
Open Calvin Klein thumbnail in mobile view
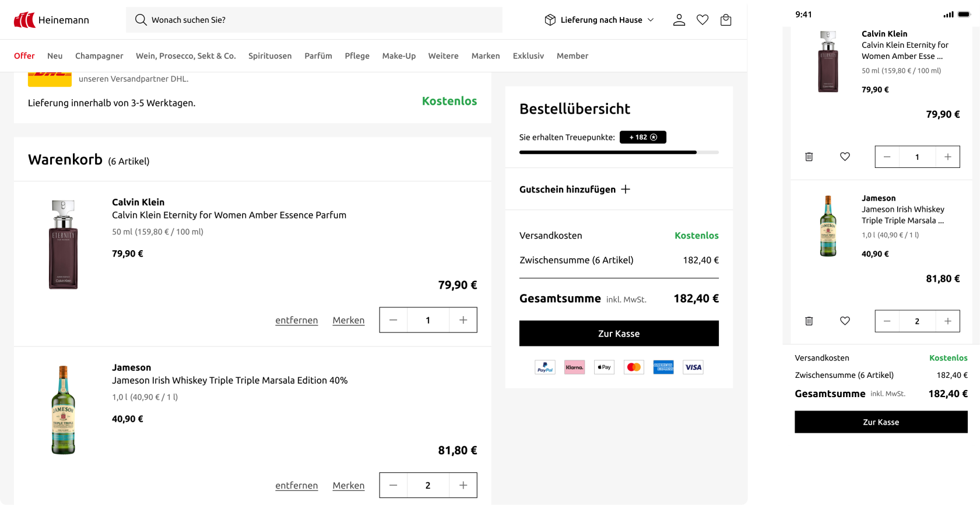828,62
